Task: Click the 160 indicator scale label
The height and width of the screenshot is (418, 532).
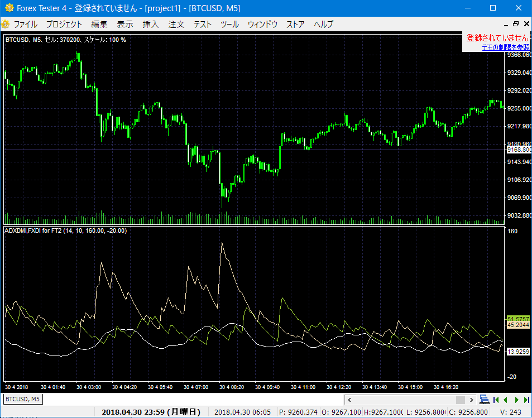Action: (x=512, y=231)
